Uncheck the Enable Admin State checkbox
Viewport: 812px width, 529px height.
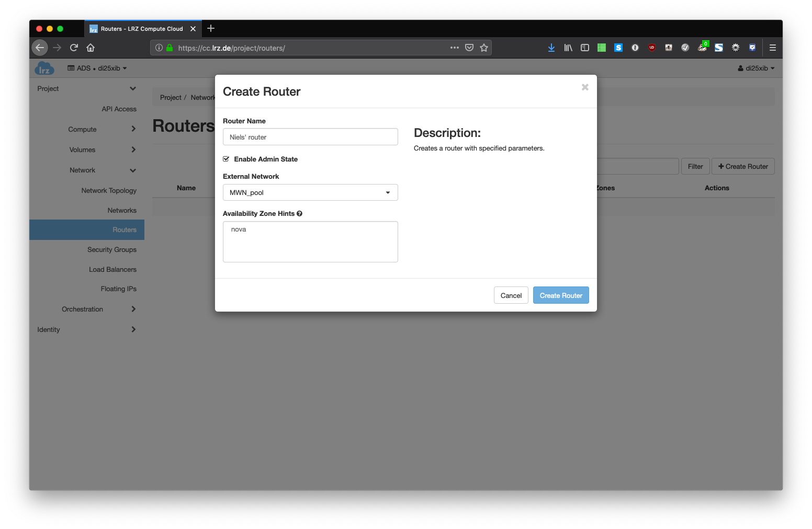226,159
